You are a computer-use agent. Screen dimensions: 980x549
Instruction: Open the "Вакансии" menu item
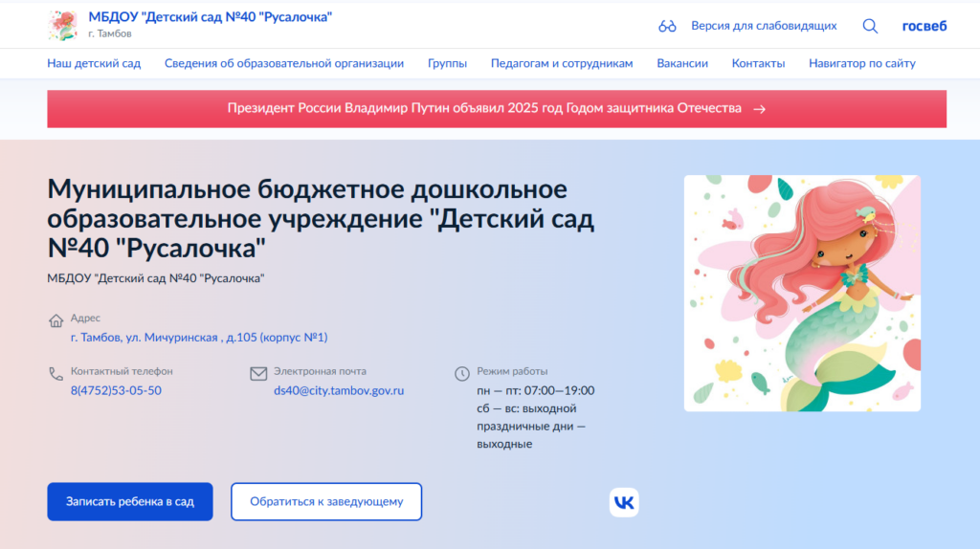point(682,63)
